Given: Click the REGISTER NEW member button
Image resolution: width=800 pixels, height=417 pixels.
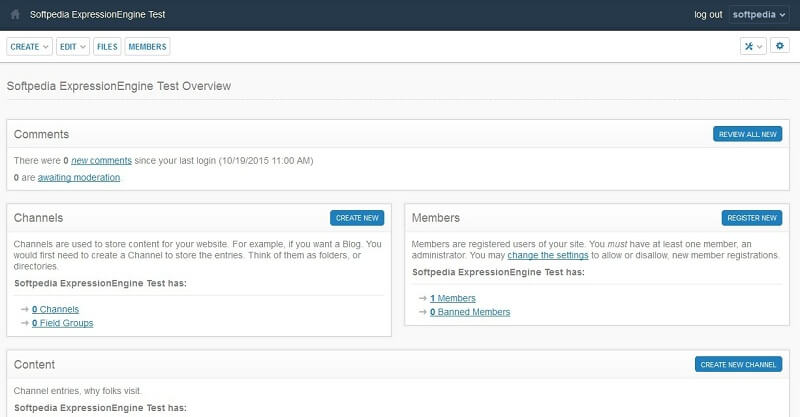Looking at the screenshot, I should tap(752, 218).
